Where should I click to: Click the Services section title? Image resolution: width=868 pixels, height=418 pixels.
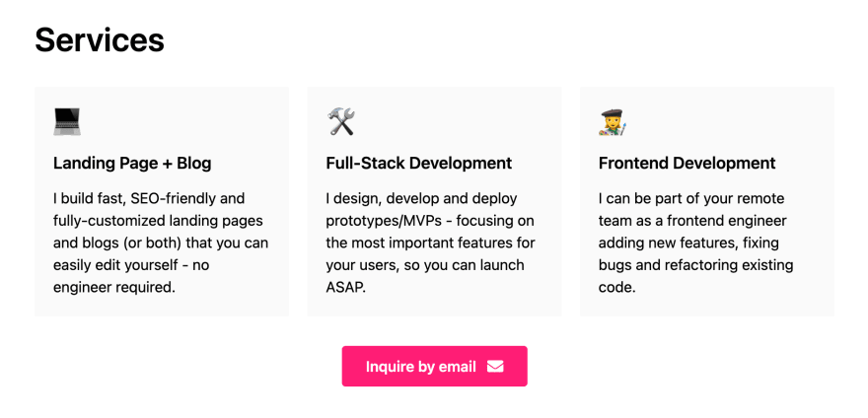coord(100,39)
